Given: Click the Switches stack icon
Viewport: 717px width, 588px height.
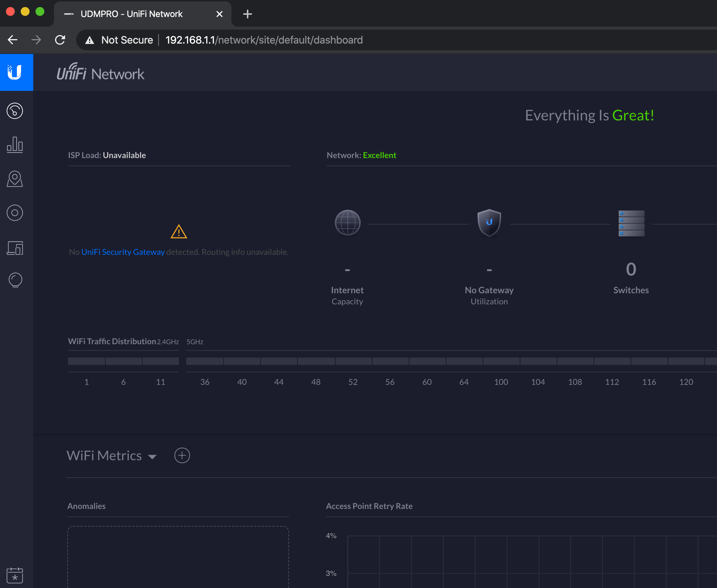Looking at the screenshot, I should pos(631,223).
